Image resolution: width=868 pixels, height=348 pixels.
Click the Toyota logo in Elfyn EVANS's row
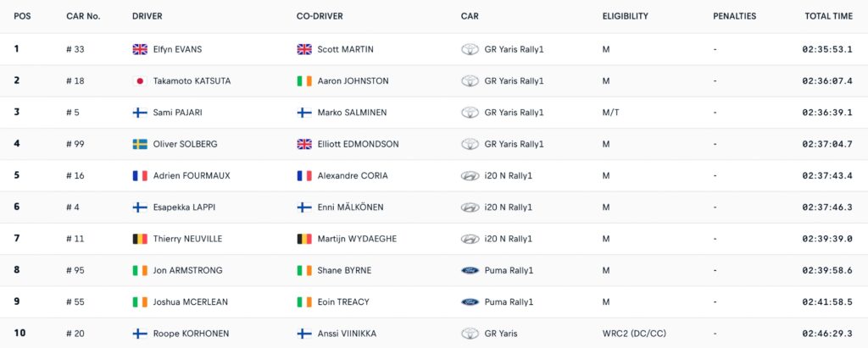[470, 49]
